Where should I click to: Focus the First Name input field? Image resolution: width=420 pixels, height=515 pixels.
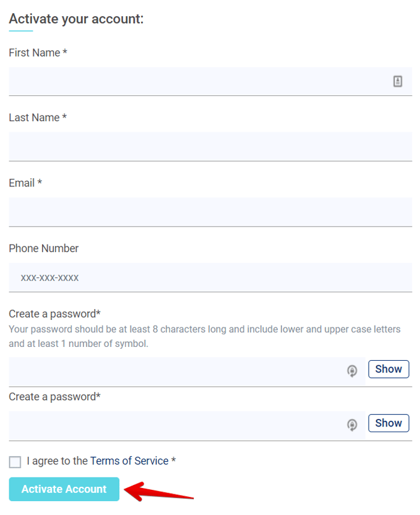pos(194,82)
